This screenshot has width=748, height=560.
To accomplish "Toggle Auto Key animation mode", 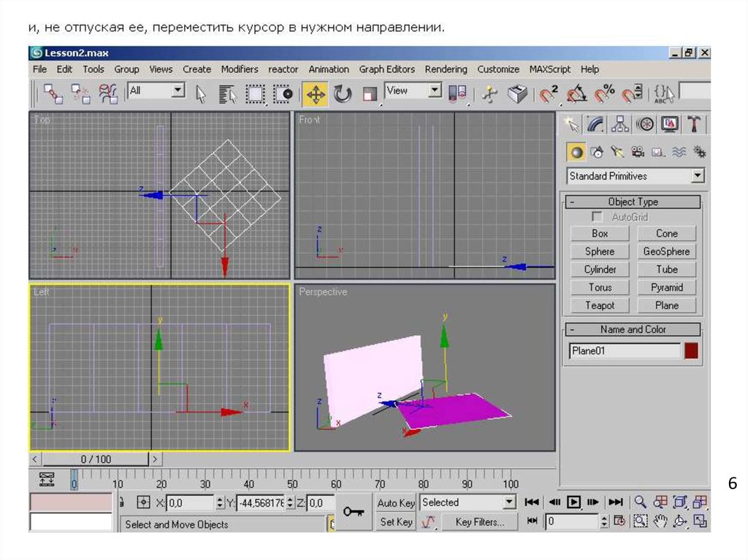I will click(396, 502).
